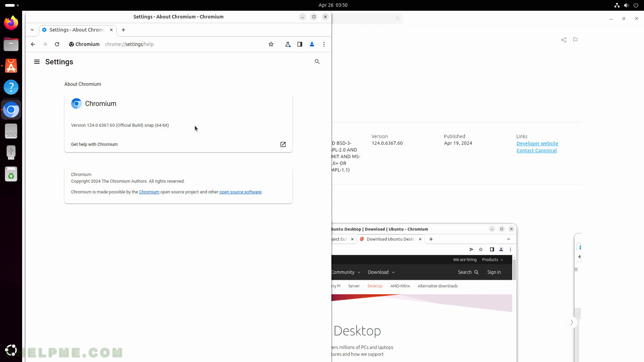Click Get help with Chromium
Screen dimensions: 644x362
click(178, 144)
